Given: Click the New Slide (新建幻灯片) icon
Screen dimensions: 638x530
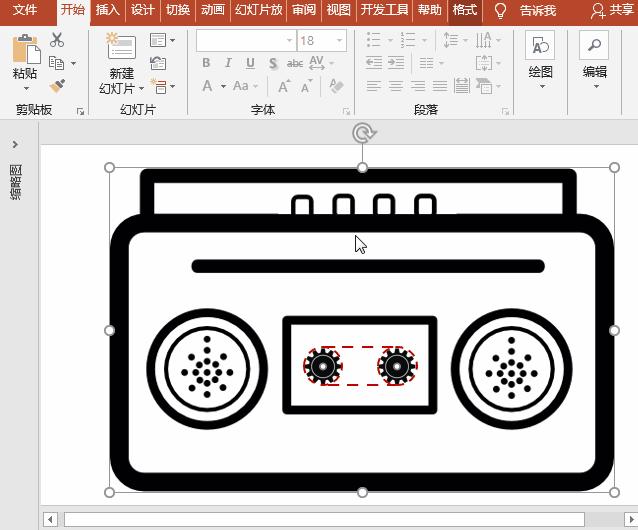Looking at the screenshot, I should coord(121,48).
